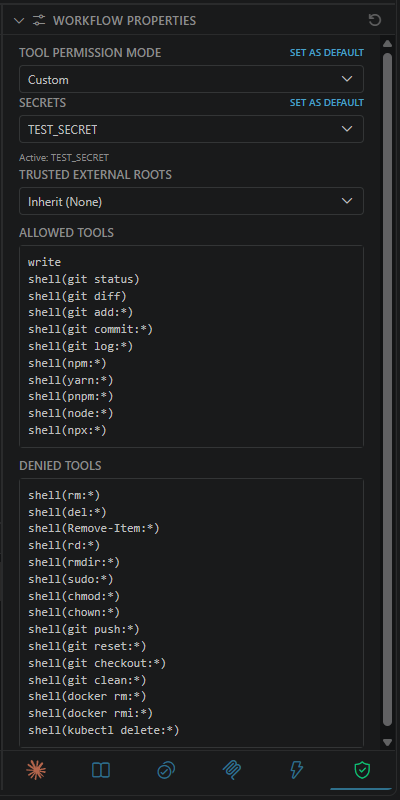Click inside the Denied Tools text area

pos(191,613)
